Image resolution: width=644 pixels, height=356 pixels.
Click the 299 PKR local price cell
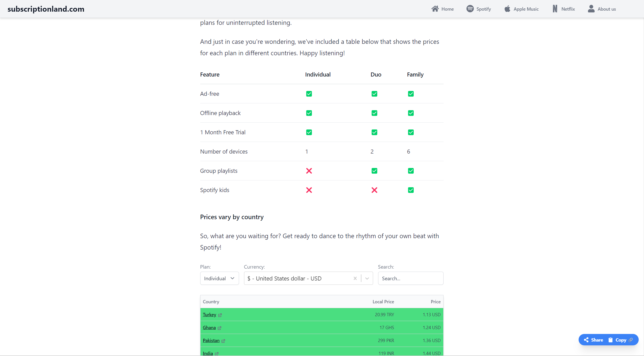[386, 341]
